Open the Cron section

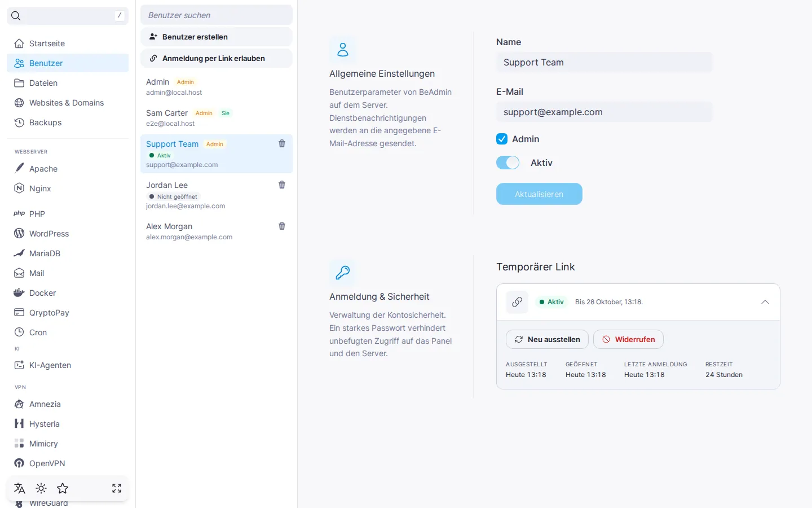point(68,332)
